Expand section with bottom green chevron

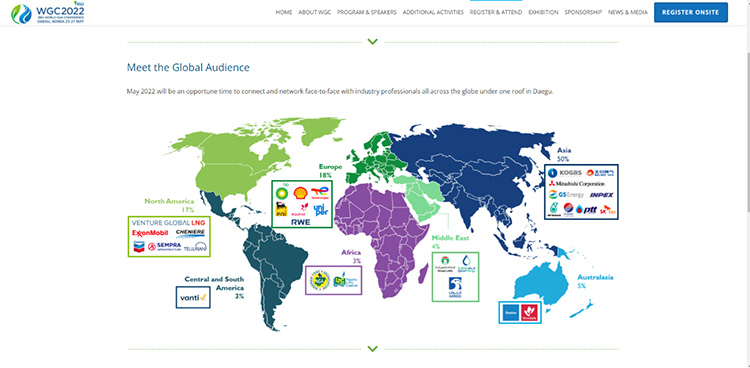pos(373,348)
